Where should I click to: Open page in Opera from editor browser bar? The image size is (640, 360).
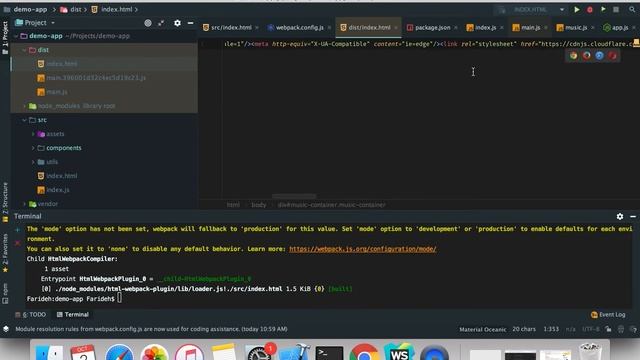612,56
